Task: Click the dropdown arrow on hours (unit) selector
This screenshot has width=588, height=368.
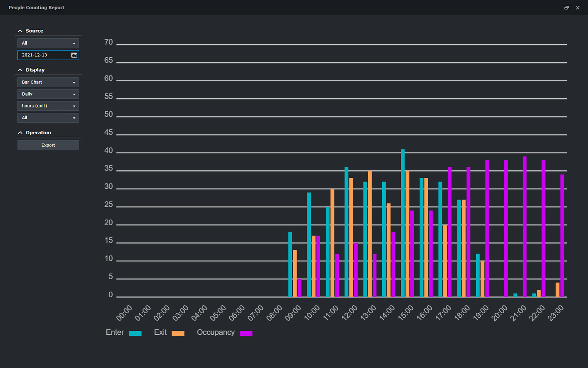Action: click(x=74, y=106)
